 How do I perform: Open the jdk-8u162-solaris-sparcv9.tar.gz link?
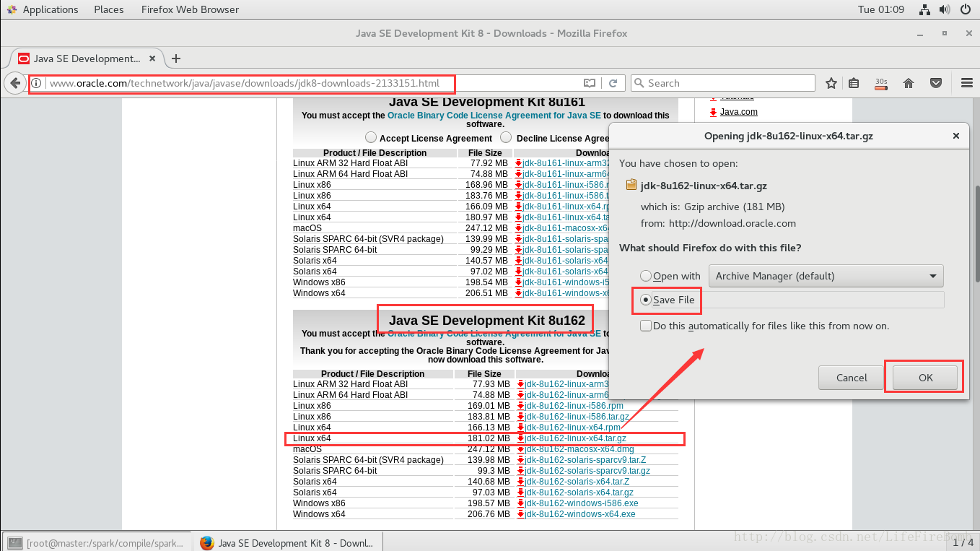587,471
